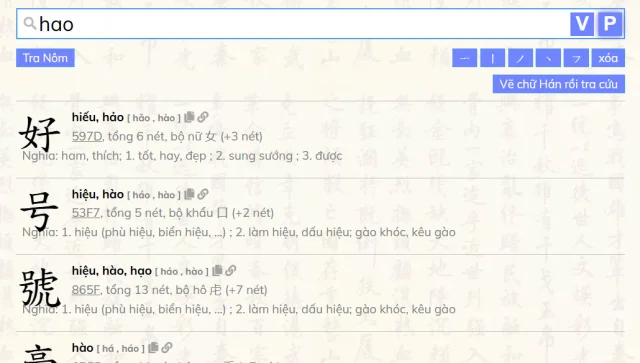Image resolution: width=640 pixels, height=363 pixels.
Task: Toggle the P pinyin mode button
Action: (x=609, y=24)
